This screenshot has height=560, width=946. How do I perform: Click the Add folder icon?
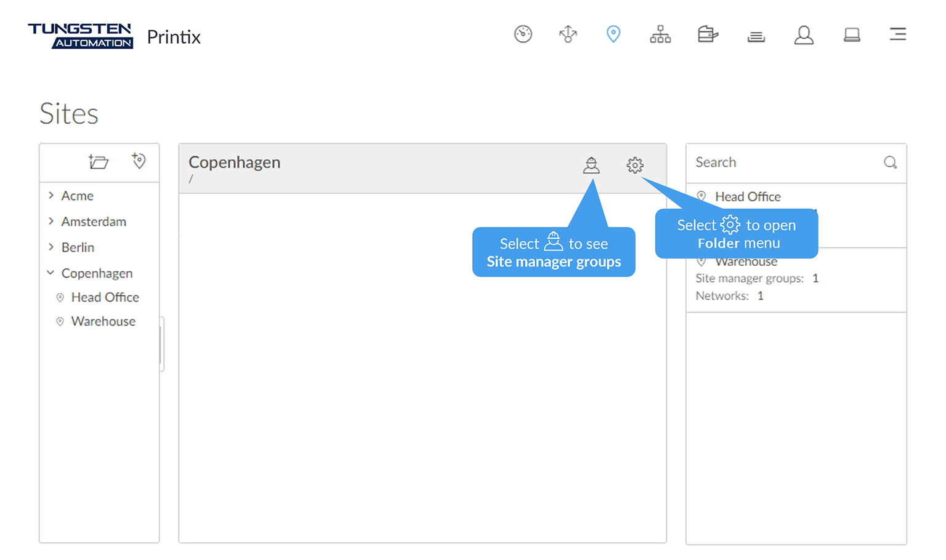coord(99,162)
